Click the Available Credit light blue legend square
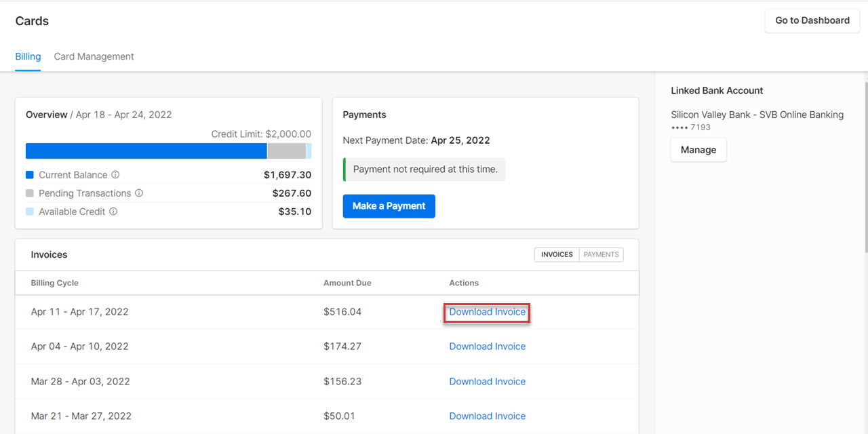The image size is (868, 434). (x=30, y=212)
